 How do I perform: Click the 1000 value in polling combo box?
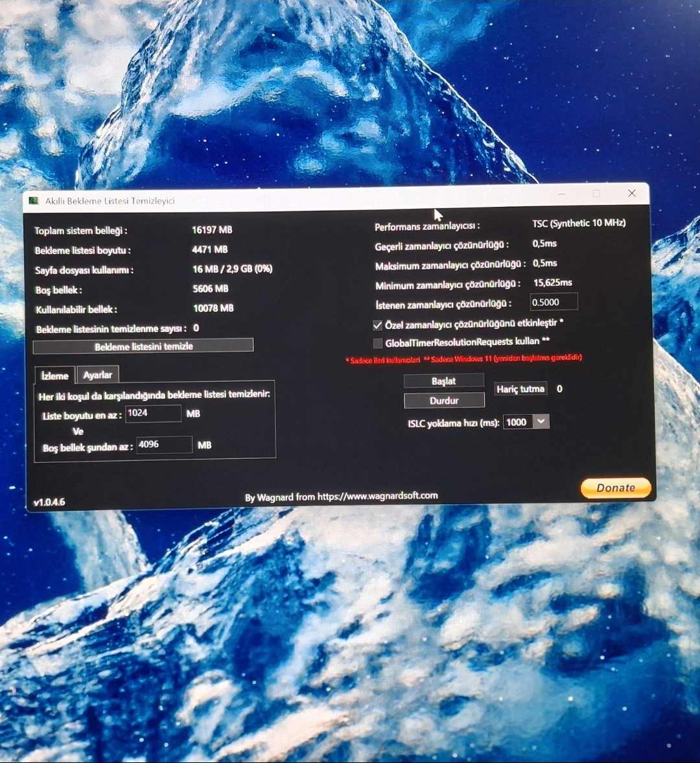tap(518, 422)
